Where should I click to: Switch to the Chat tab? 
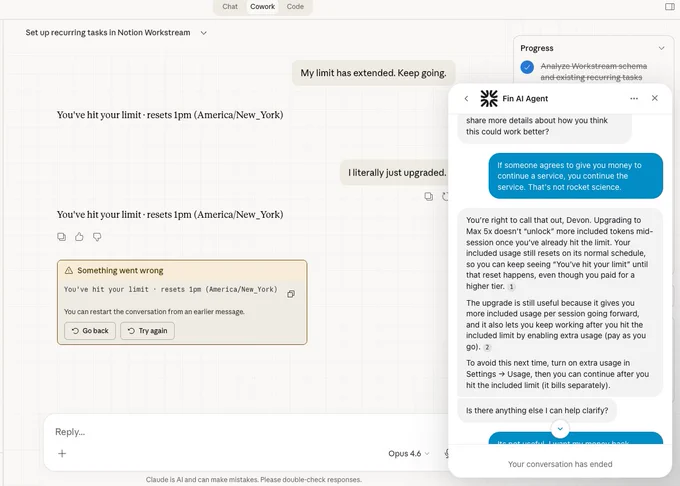click(230, 7)
